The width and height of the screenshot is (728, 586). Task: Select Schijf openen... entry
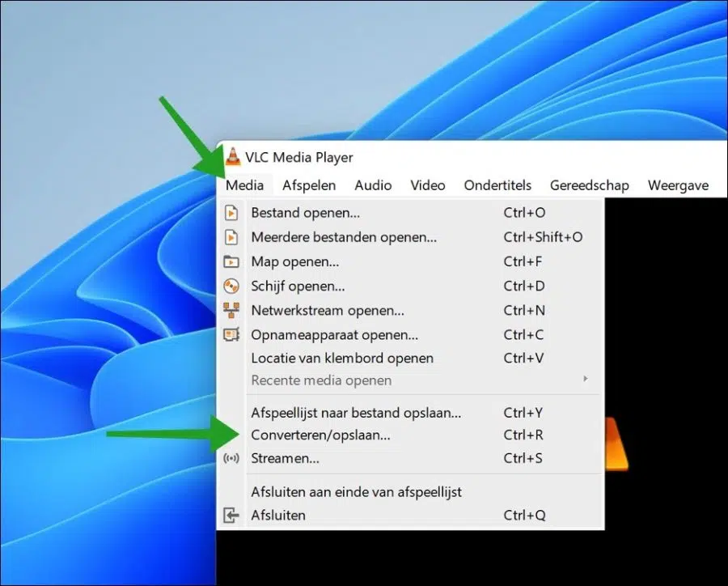click(410, 286)
